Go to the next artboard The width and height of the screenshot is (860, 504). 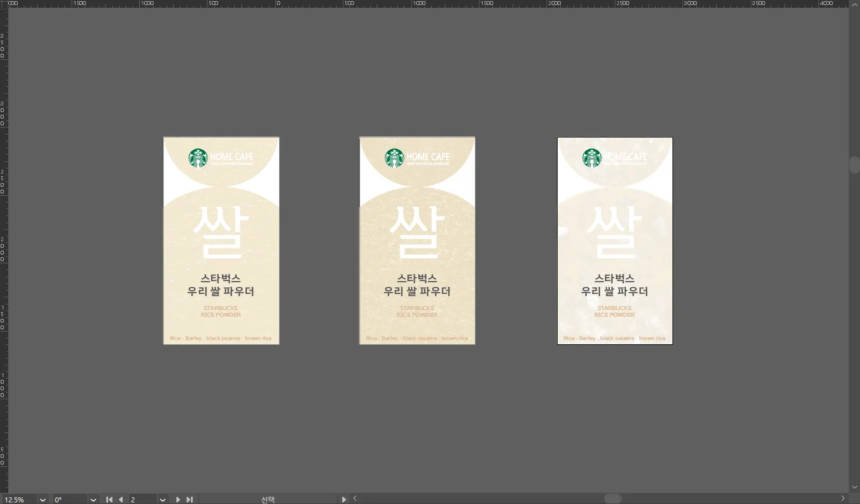point(178,500)
